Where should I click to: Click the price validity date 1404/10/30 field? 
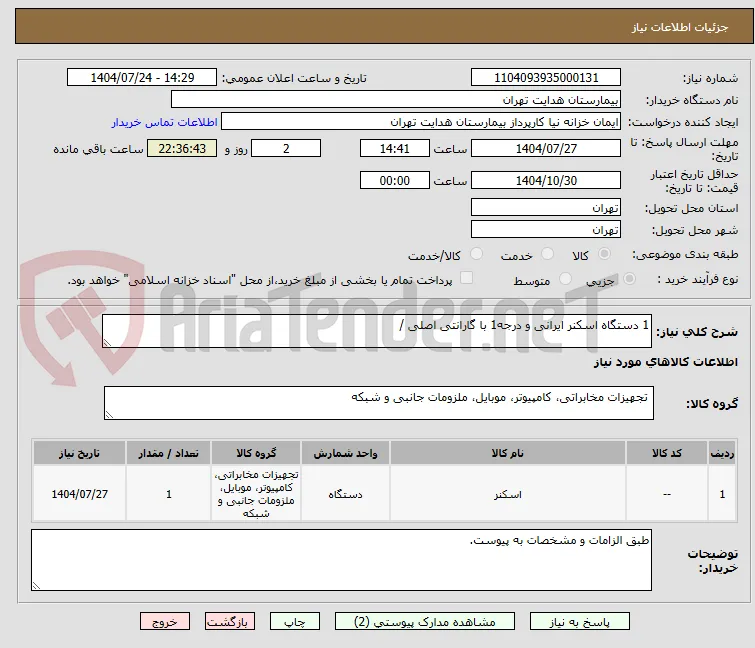click(546, 181)
